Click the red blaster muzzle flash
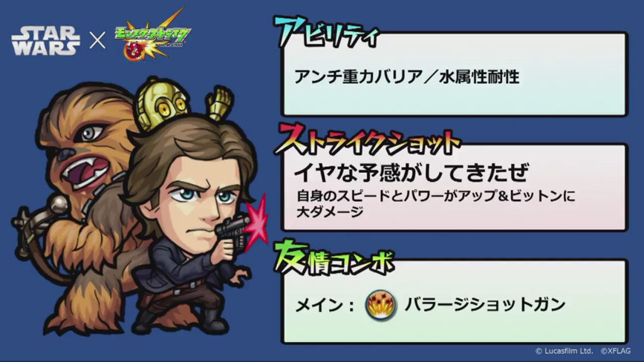The width and height of the screenshot is (644, 362). coord(257,223)
